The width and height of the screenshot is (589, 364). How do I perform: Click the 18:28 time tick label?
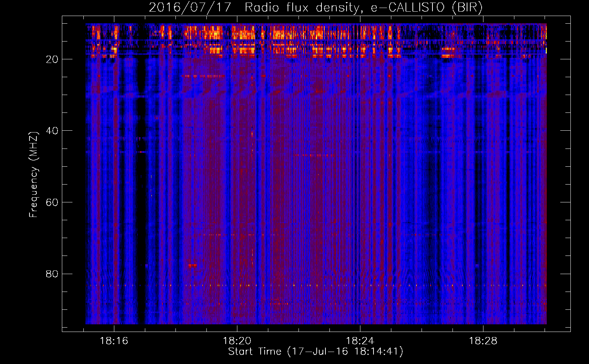click(x=483, y=341)
